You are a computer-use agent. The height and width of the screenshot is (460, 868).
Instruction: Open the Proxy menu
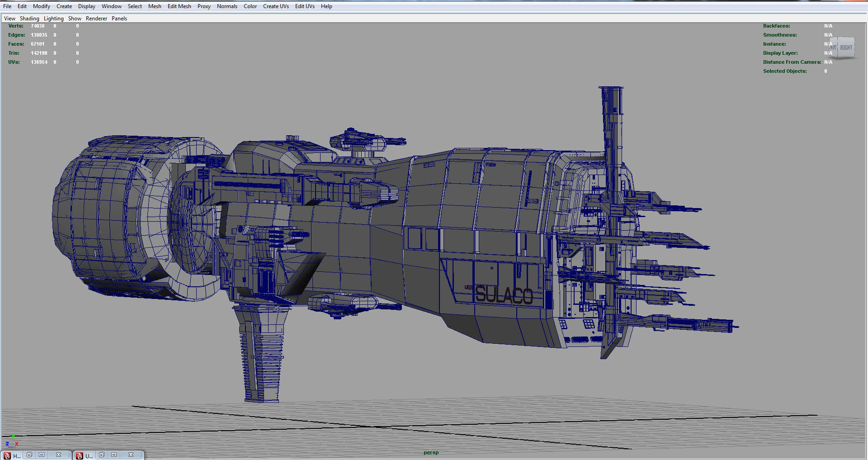coord(204,6)
